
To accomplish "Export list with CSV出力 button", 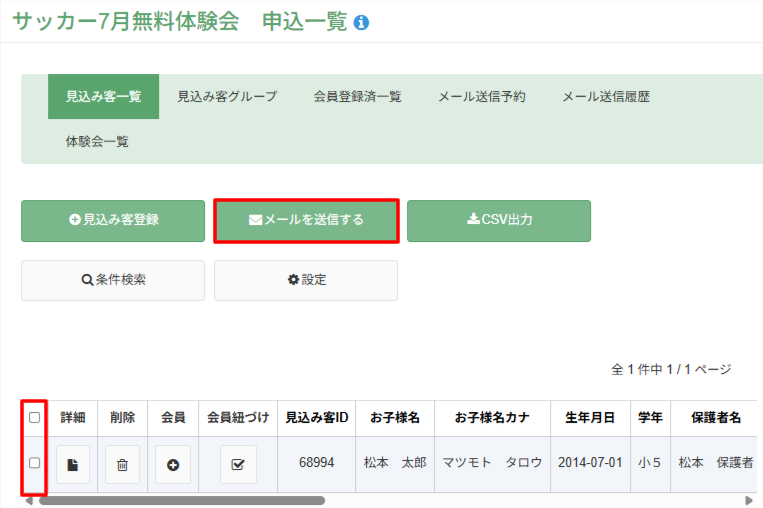I will pos(499,221).
